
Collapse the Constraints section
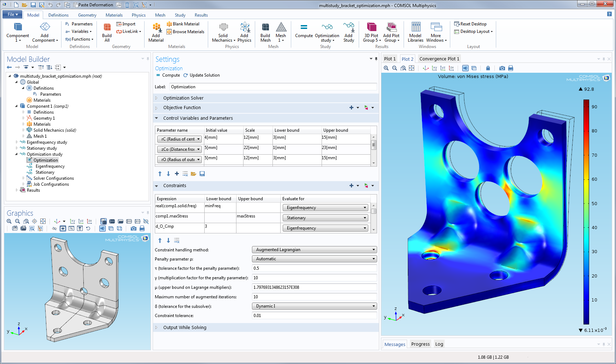157,186
